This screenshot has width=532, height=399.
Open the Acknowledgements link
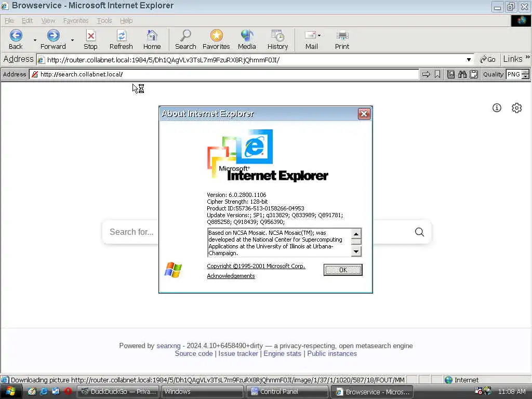[x=231, y=276]
